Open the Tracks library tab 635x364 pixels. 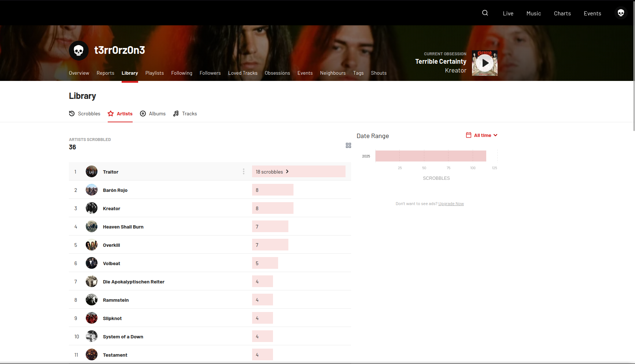tap(185, 114)
